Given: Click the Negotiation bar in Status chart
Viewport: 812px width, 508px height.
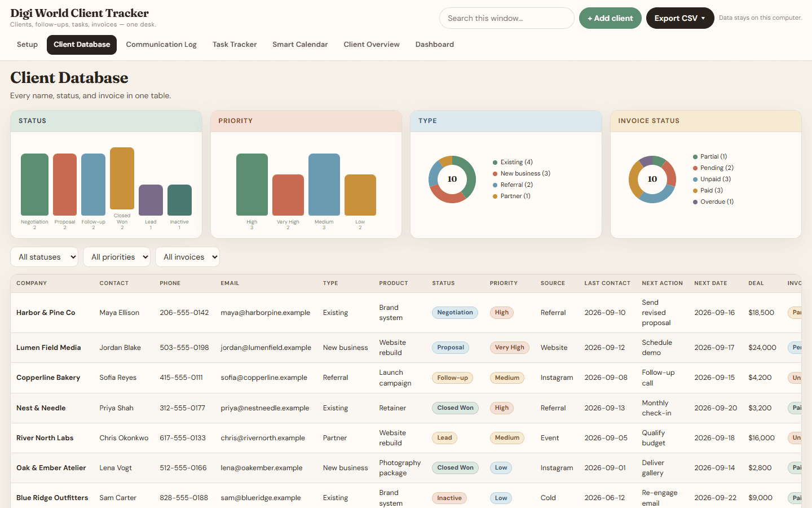Looking at the screenshot, I should [34, 185].
